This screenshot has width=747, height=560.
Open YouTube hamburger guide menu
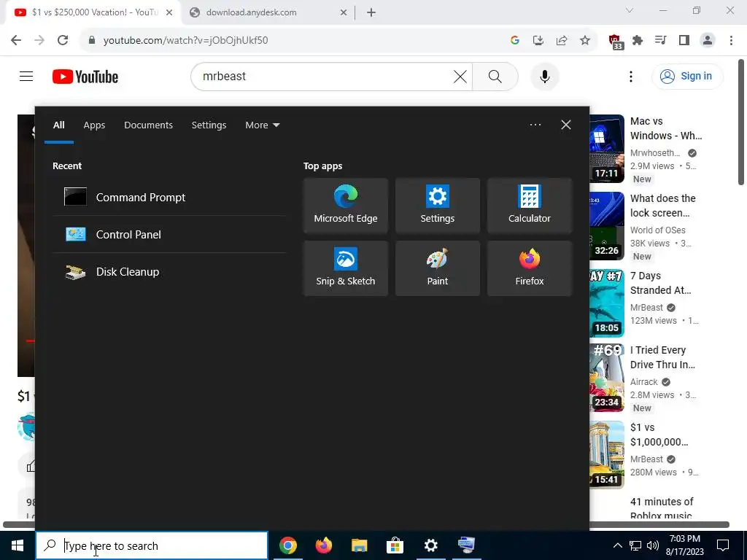point(26,76)
